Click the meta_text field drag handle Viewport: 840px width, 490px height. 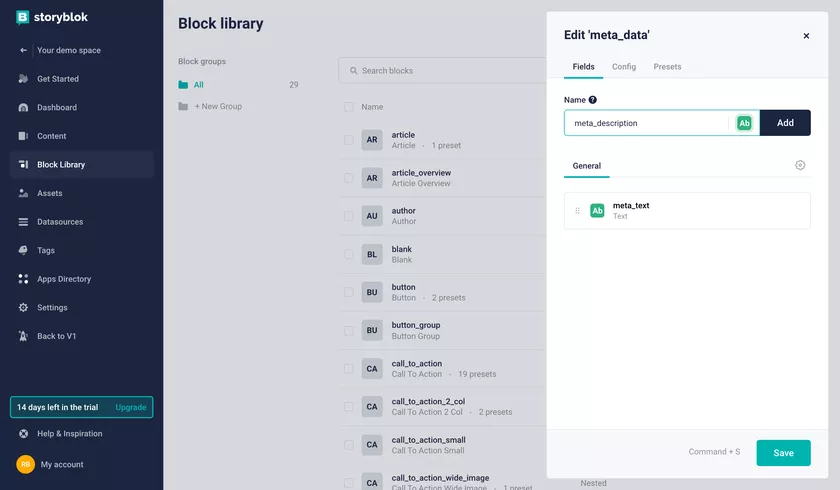click(x=577, y=211)
